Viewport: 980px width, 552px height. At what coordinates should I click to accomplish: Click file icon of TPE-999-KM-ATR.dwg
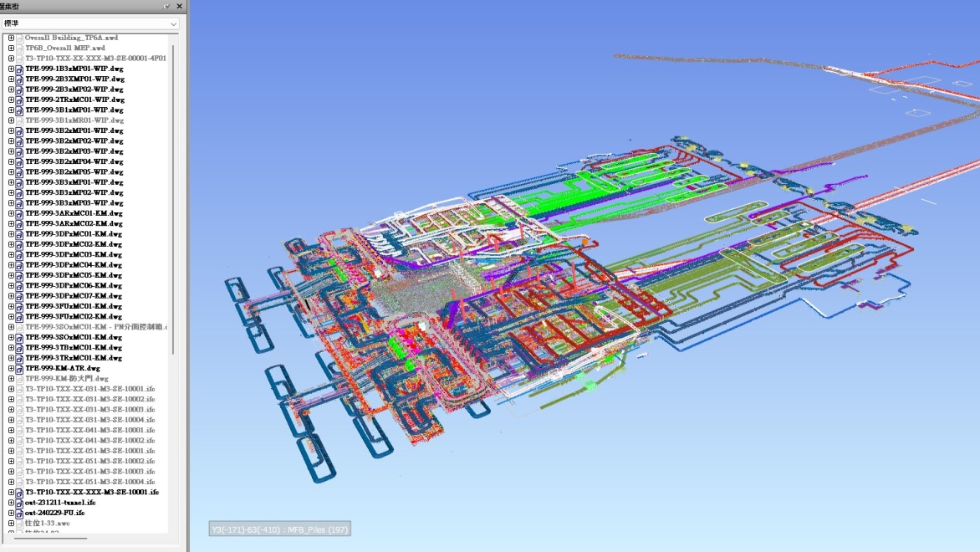pos(19,368)
